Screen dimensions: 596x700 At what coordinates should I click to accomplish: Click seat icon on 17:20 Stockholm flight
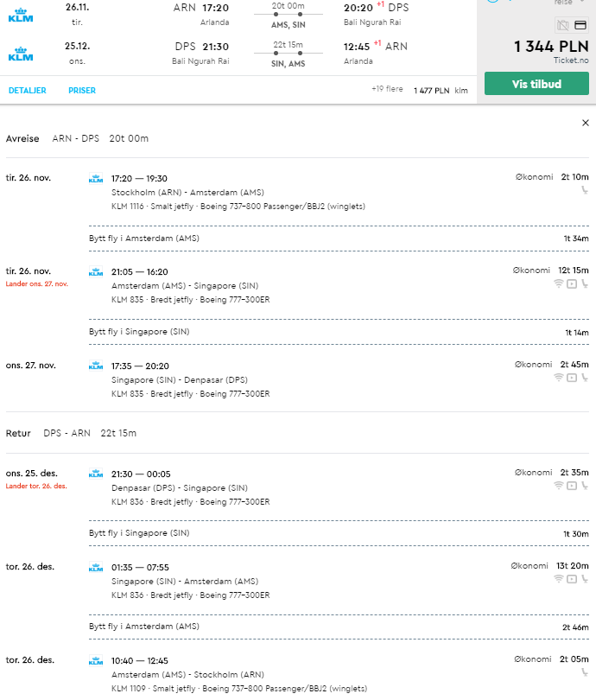[585, 190]
